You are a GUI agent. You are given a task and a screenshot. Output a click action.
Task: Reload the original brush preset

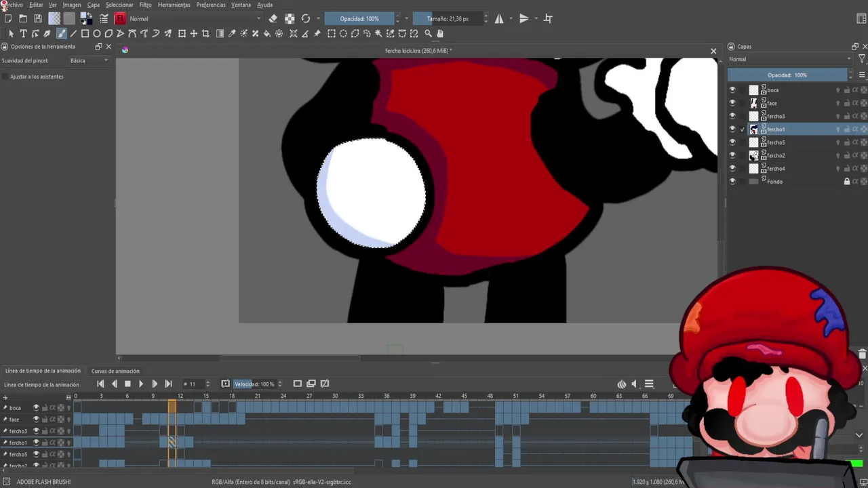tap(306, 19)
